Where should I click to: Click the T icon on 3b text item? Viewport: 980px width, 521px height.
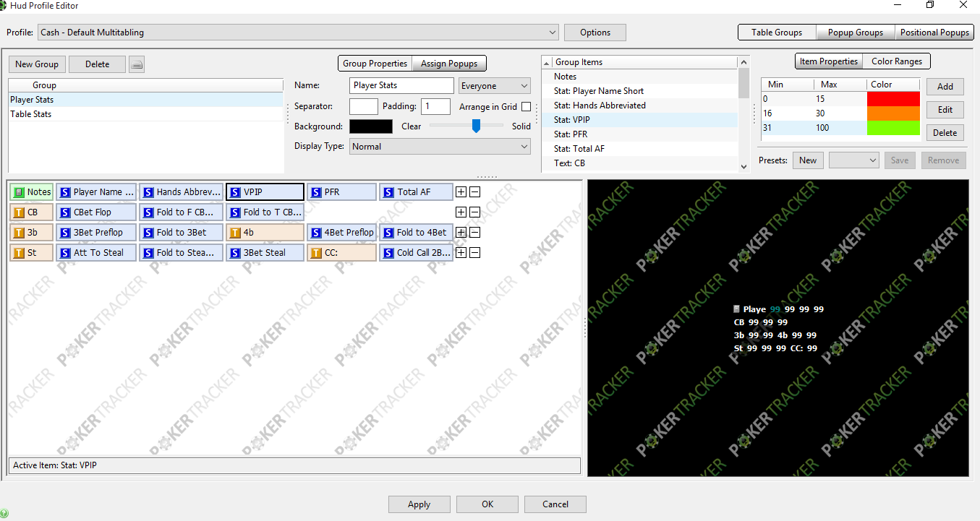pyautogui.click(x=20, y=233)
